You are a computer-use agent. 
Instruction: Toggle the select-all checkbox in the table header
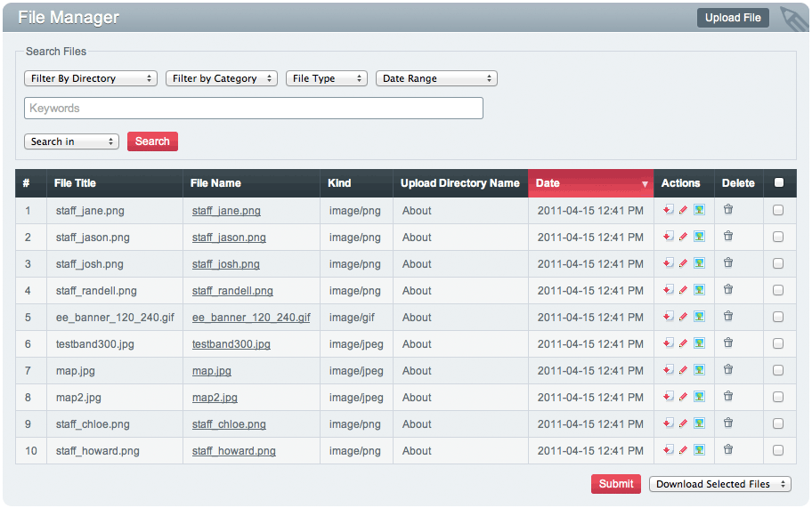pos(778,182)
